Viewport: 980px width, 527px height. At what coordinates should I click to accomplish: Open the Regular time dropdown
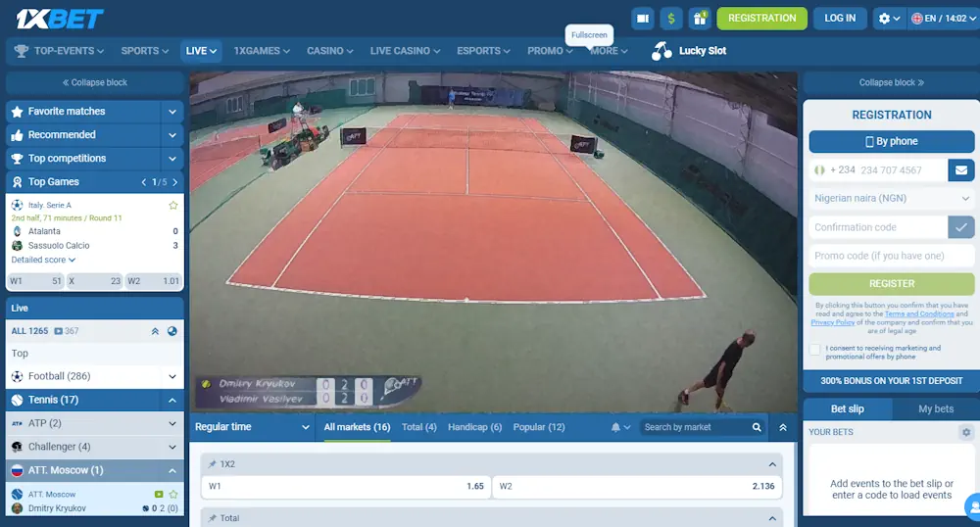(x=252, y=427)
